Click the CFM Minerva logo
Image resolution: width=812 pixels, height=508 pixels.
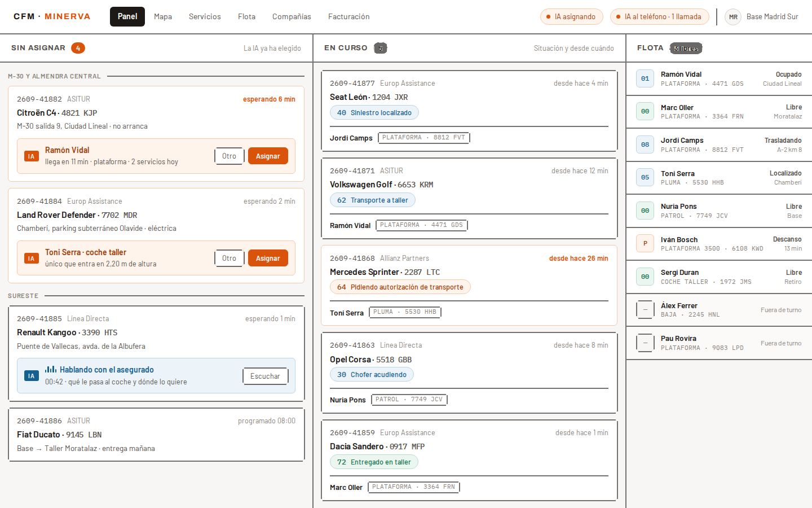pos(52,16)
